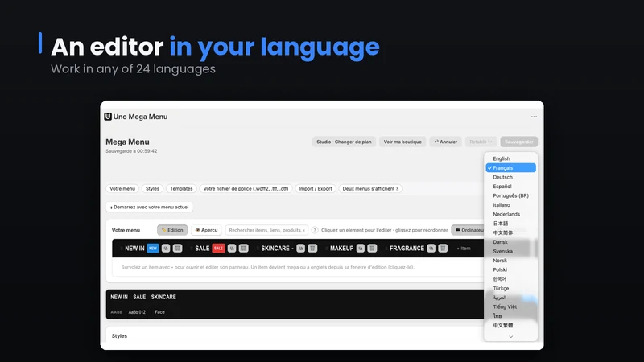644x362 pixels.
Task: Click Voir ma boutique button
Action: [402, 142]
